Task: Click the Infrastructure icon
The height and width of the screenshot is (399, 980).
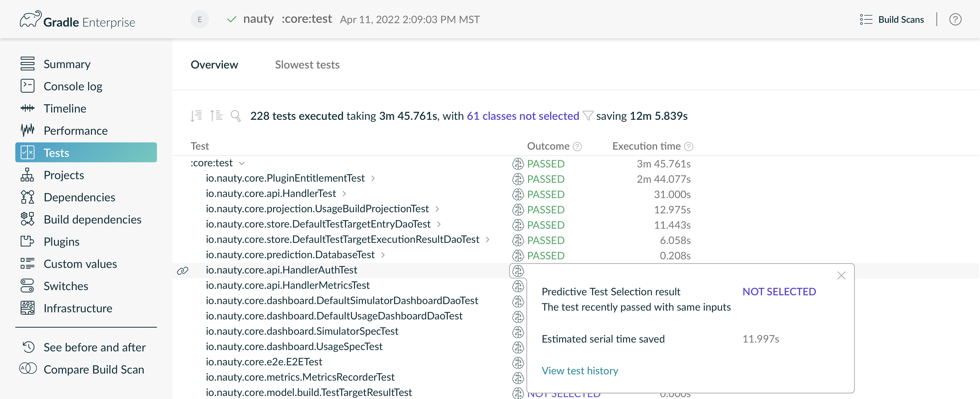Action: point(27,308)
